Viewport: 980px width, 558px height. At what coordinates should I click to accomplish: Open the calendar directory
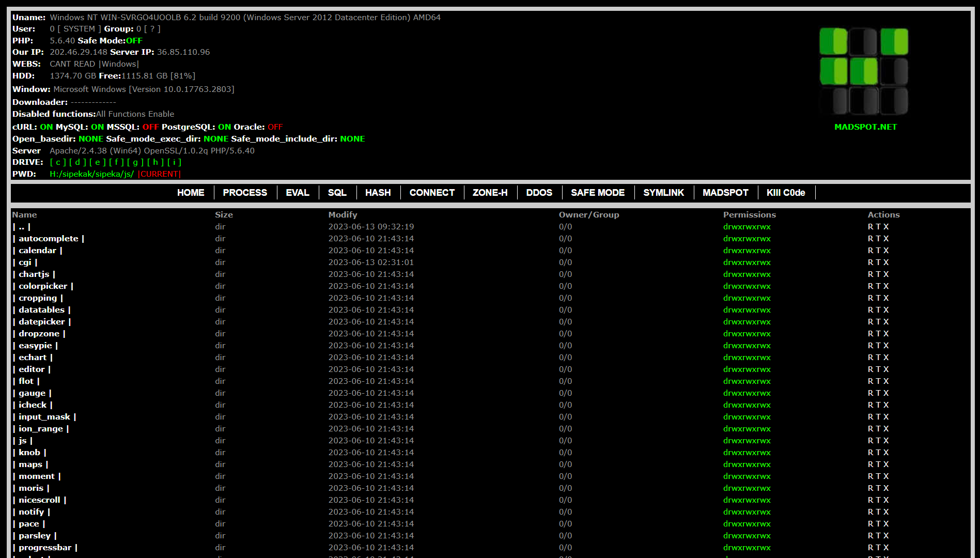click(x=38, y=251)
